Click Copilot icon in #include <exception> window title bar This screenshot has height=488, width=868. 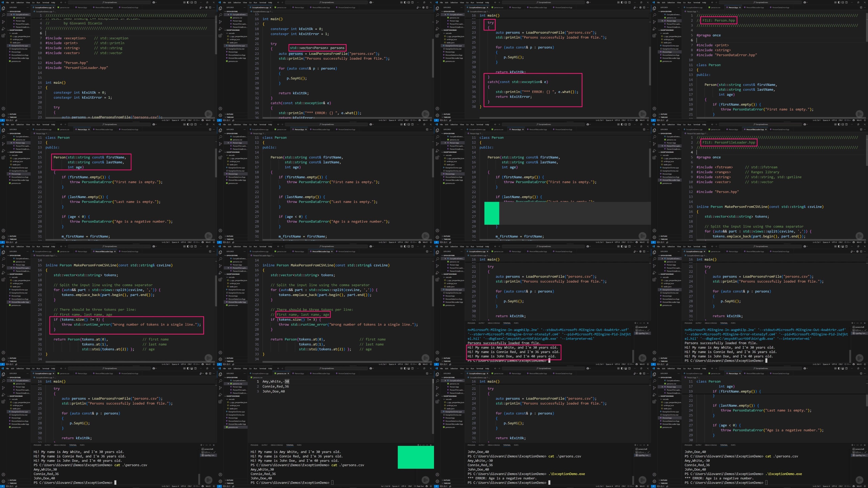click(154, 2)
